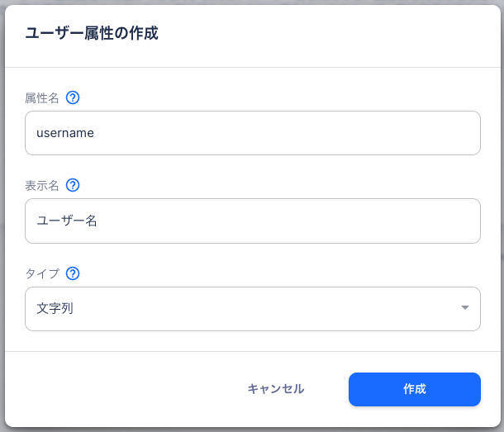Click into the 表示名 text box
Viewport: 504px width, 432px height.
252,221
